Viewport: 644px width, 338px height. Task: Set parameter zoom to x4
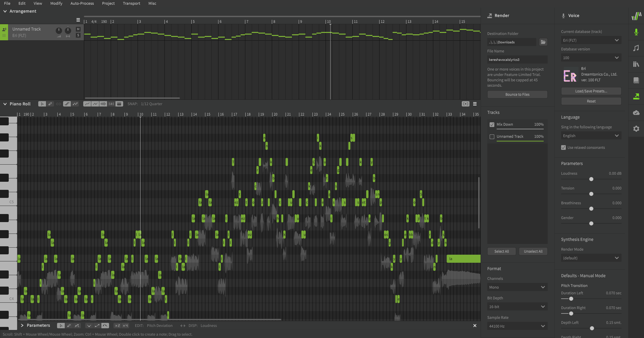point(125,326)
